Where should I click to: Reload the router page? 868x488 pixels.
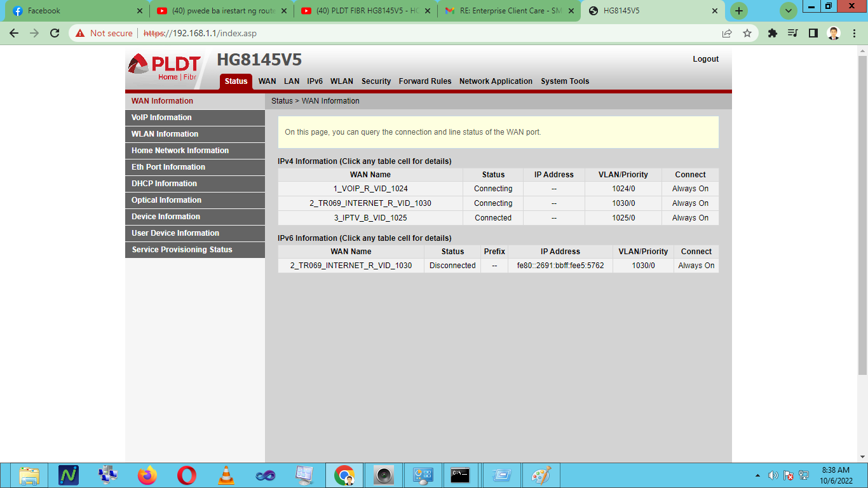pos(55,33)
